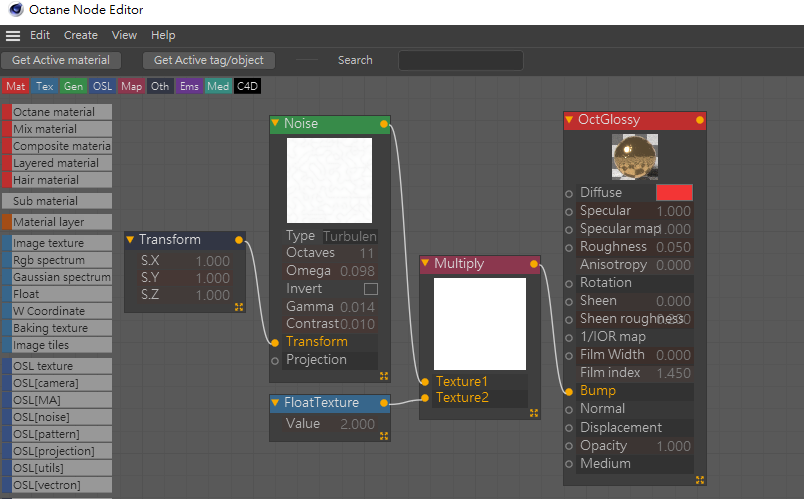The width and height of the screenshot is (804, 499).
Task: Click the Transform input port on Noise node
Action: pos(275,343)
